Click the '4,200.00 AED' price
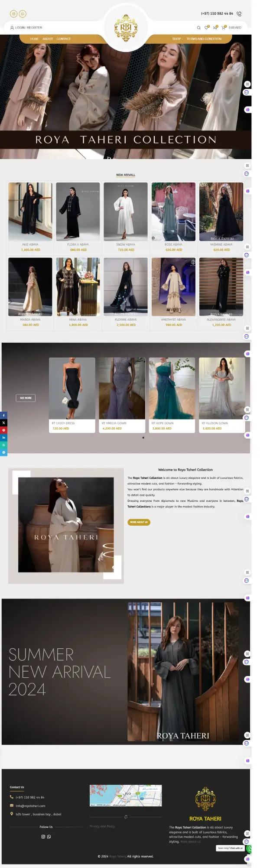 point(112,429)
